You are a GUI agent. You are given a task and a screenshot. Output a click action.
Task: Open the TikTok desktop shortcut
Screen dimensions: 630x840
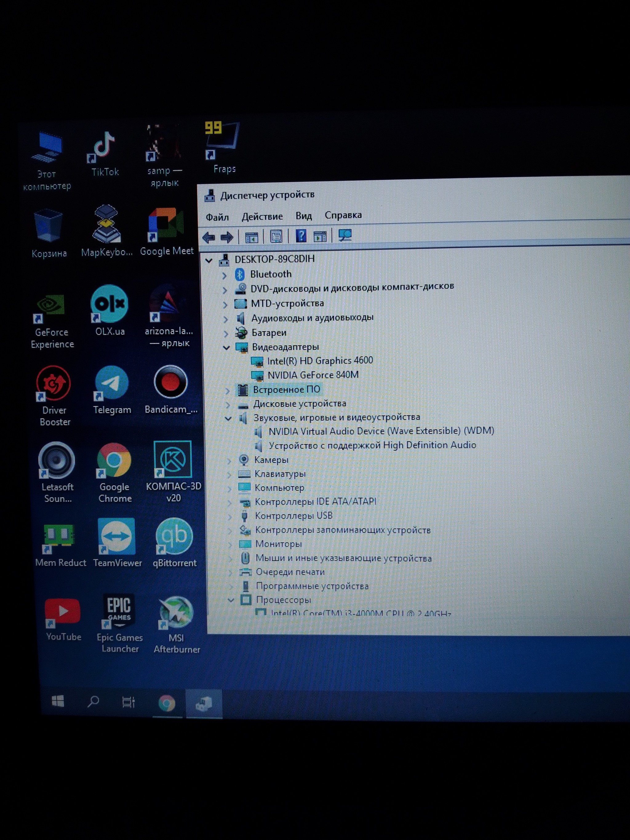click(x=104, y=154)
